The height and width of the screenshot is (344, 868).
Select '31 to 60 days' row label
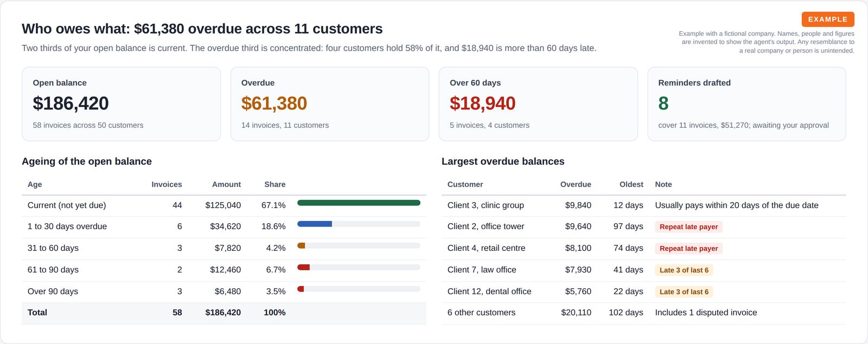(53, 248)
